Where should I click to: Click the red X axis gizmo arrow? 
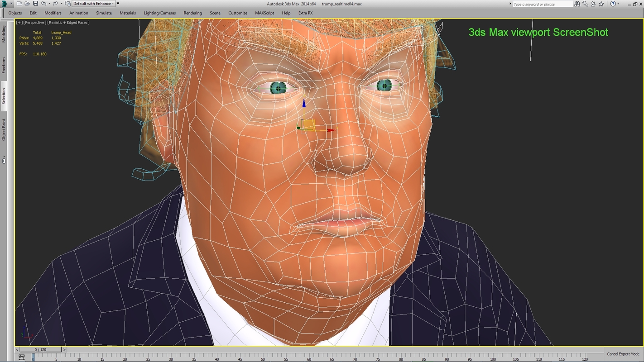tap(332, 130)
